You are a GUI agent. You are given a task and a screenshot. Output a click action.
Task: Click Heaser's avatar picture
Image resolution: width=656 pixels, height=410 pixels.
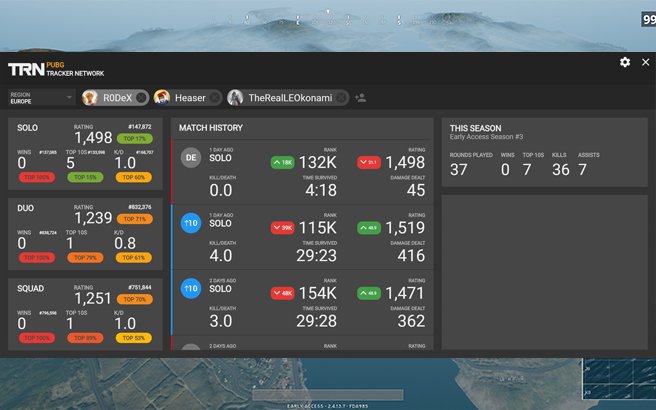pos(161,98)
